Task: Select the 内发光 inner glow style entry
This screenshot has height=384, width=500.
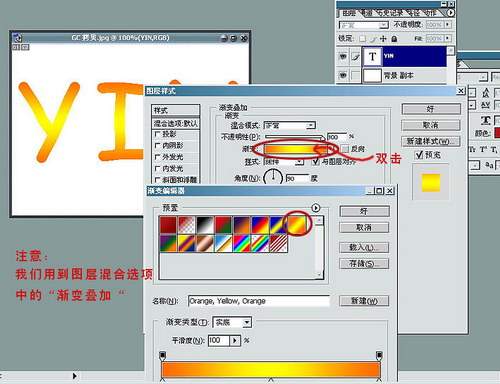Action: coord(176,168)
